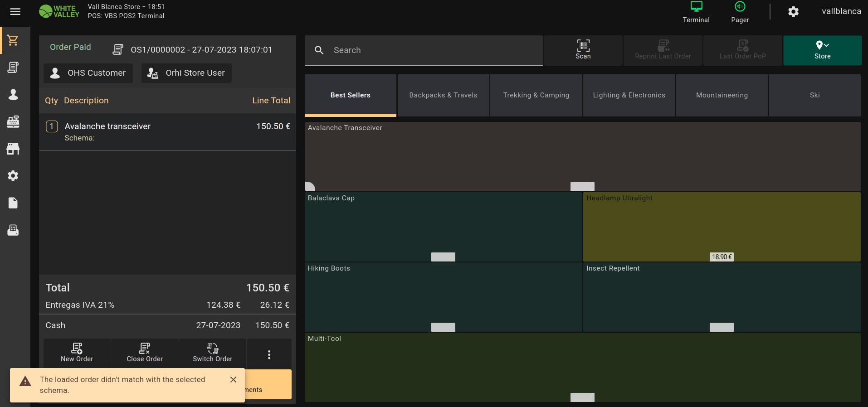
Task: Click the shopping cart sidebar icon
Action: tap(13, 40)
